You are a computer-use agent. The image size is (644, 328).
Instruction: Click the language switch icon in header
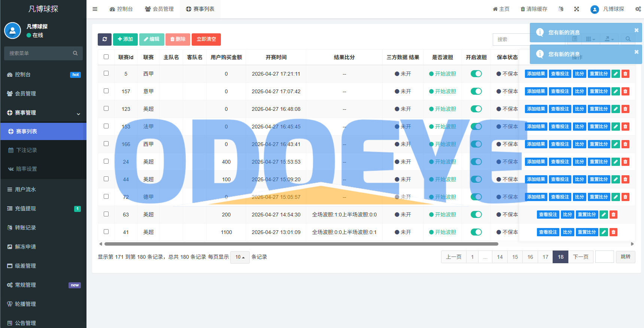pos(561,9)
